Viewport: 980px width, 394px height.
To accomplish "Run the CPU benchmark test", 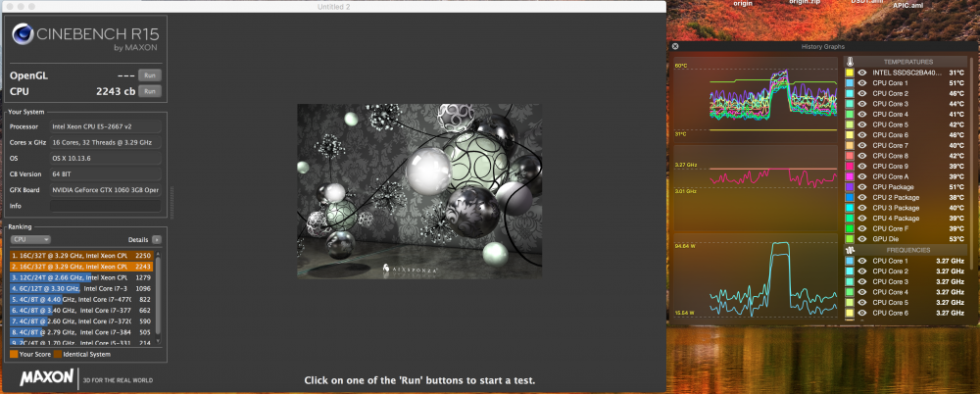I will pos(149,91).
